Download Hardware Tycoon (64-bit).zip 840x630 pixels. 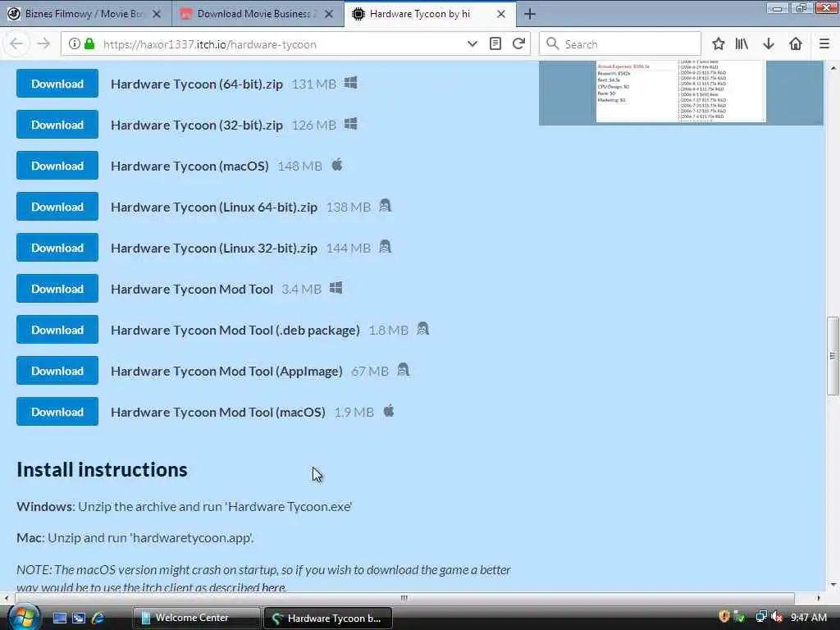coord(57,84)
